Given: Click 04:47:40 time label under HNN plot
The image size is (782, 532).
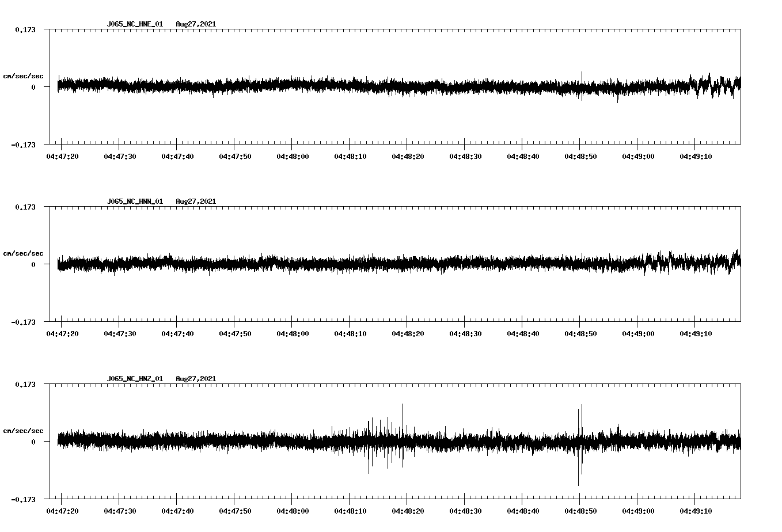Looking at the screenshot, I should point(177,333).
